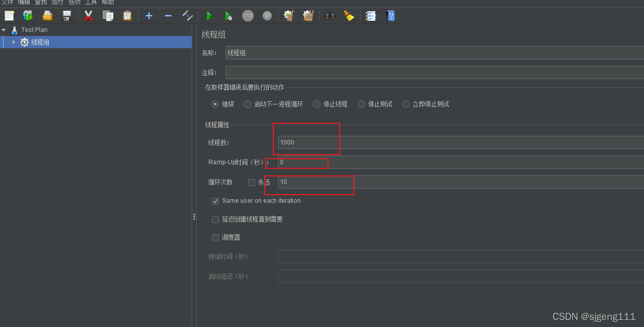Screen dimensions: 644x327
Task: Clear results with single broom icon
Action: click(289, 16)
